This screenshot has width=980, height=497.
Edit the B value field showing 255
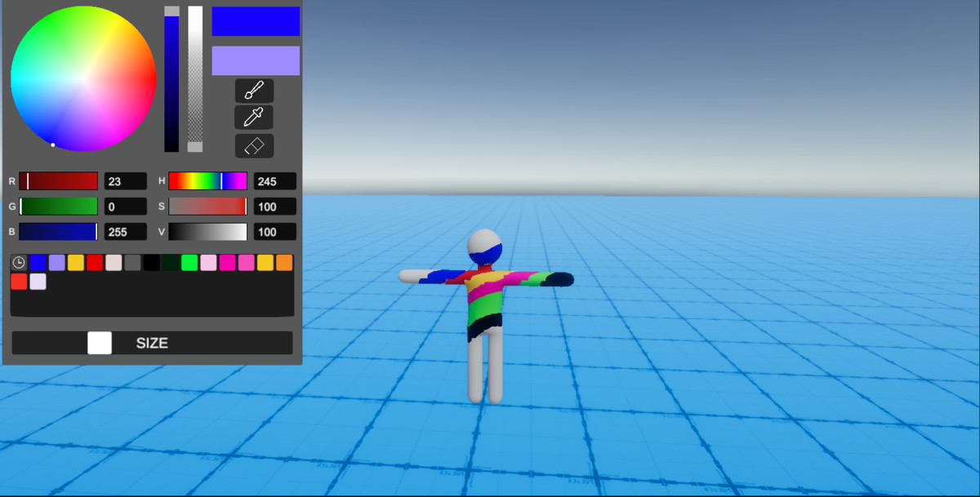126,232
